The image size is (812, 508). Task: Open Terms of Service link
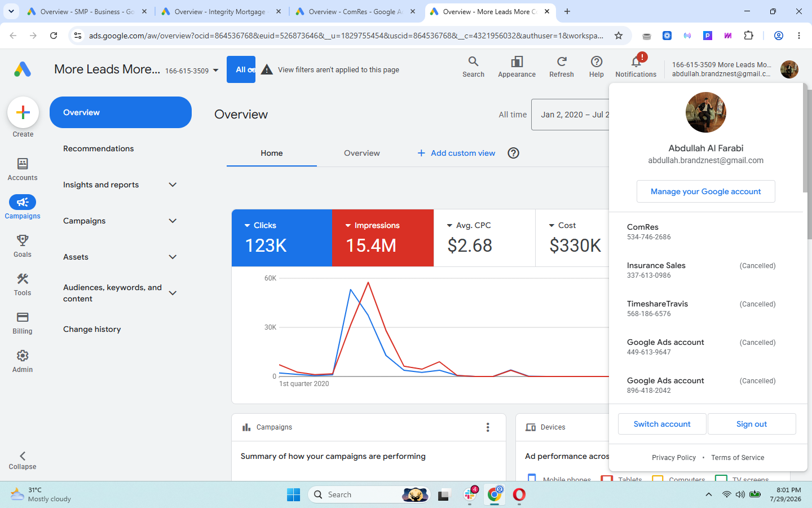click(x=738, y=458)
